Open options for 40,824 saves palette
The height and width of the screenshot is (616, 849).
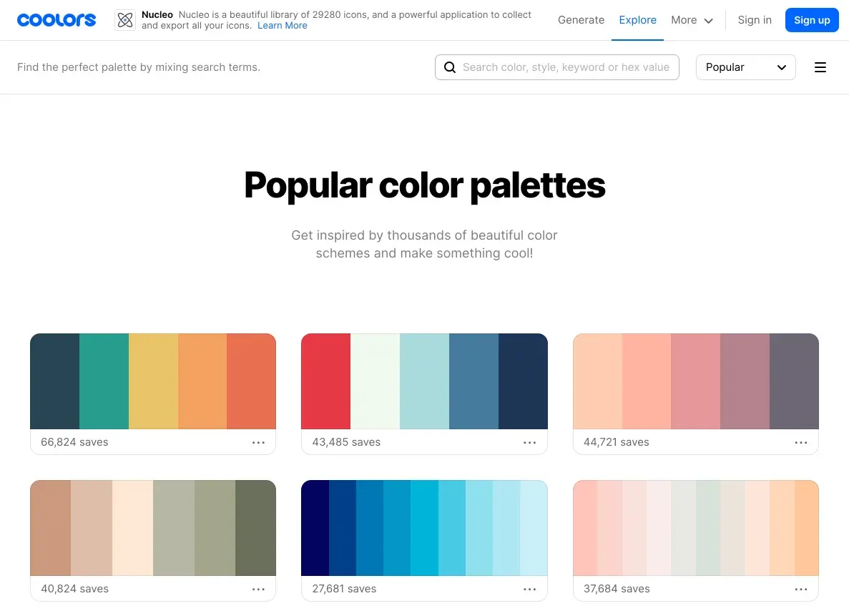click(258, 589)
